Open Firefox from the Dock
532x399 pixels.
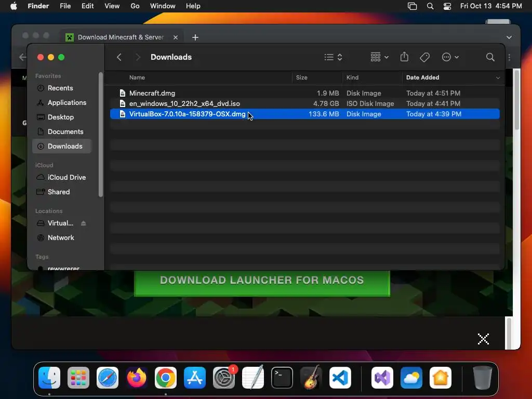pyautogui.click(x=137, y=378)
